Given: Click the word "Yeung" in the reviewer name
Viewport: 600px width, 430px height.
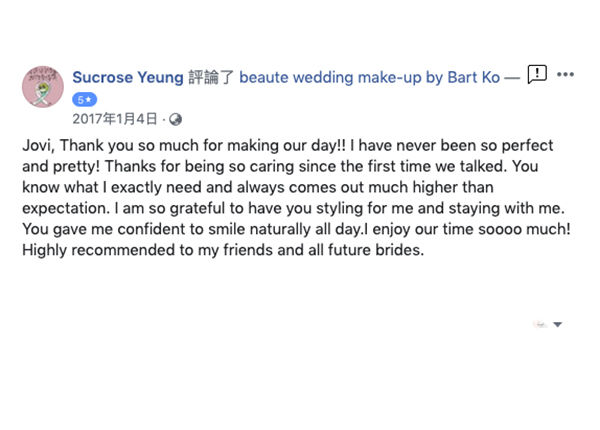Looking at the screenshot, I should pyautogui.click(x=161, y=77).
